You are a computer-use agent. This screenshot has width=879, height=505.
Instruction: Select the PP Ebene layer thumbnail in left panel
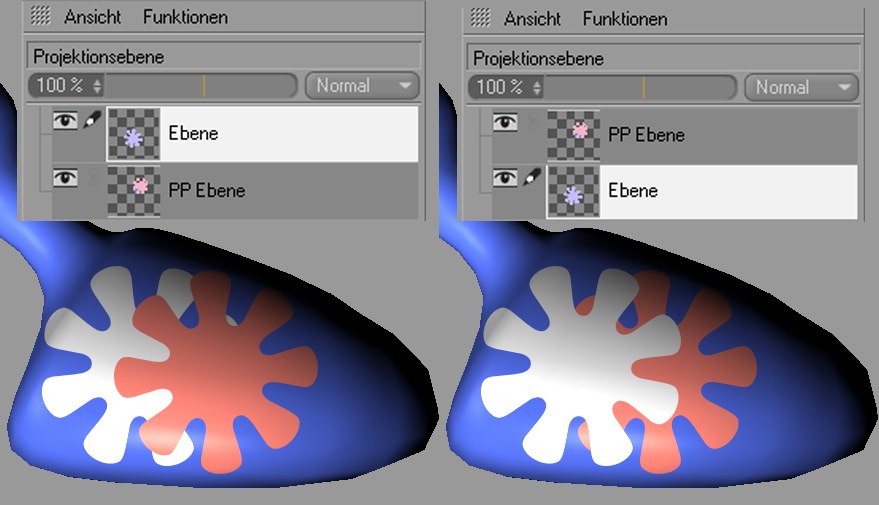(x=133, y=191)
